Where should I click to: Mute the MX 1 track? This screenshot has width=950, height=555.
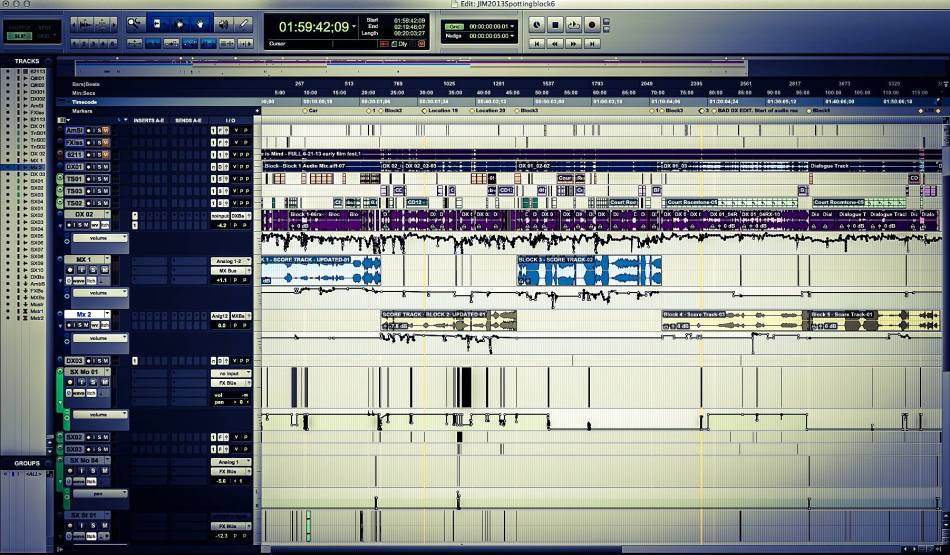[107, 270]
